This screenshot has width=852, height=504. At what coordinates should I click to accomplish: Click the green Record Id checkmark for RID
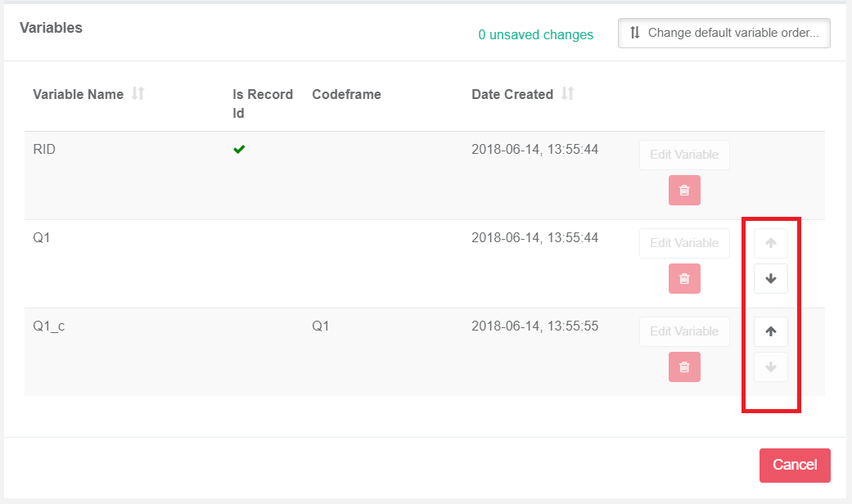pos(239,150)
